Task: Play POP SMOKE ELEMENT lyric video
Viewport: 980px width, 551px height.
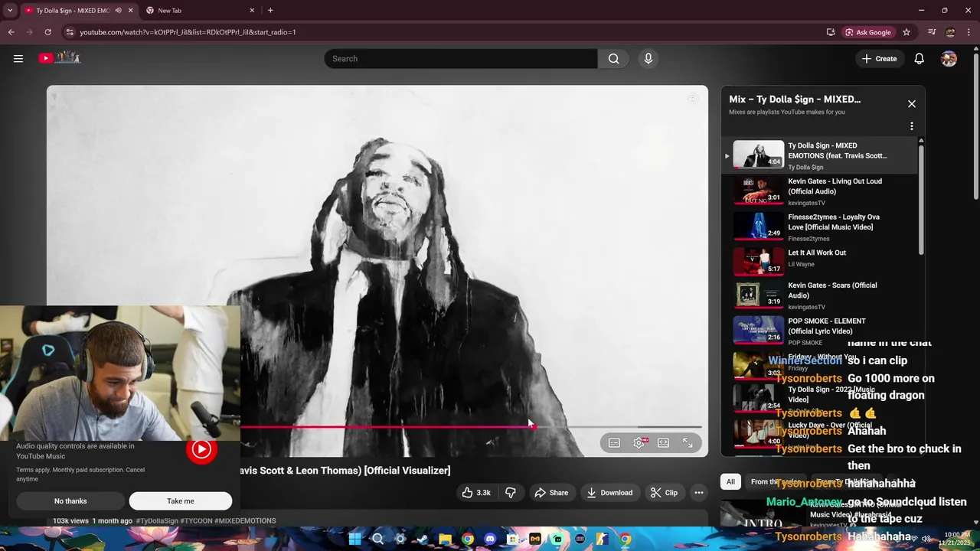Action: tap(819, 331)
